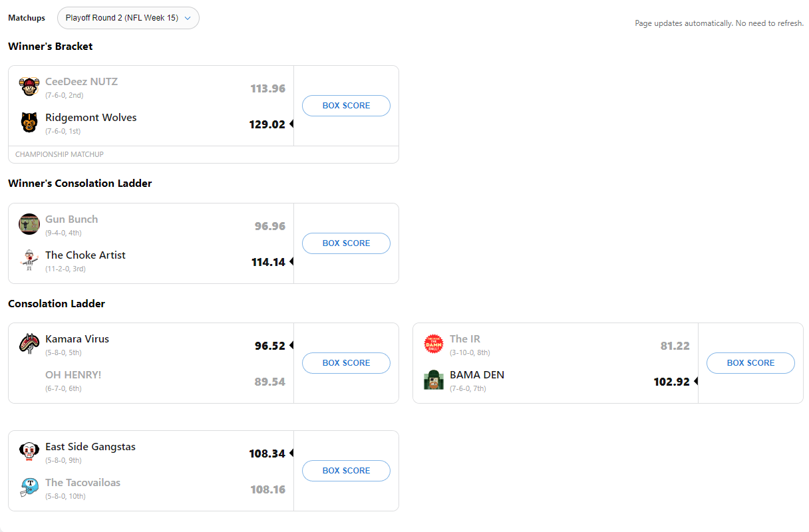
Task: Open Box Score for the championship matchup
Action: (x=346, y=106)
